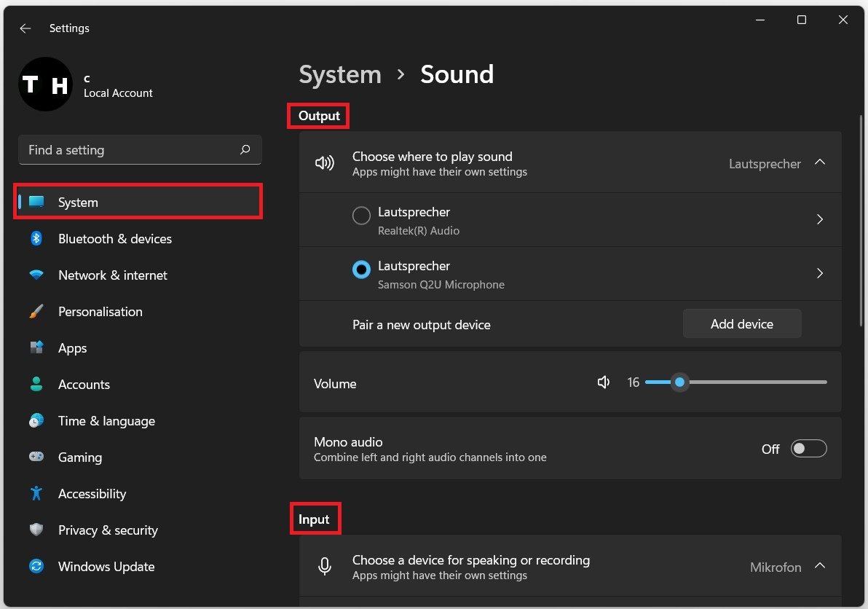Open the Apps settings category
Viewport: 868px width, 609px height.
[x=72, y=348]
